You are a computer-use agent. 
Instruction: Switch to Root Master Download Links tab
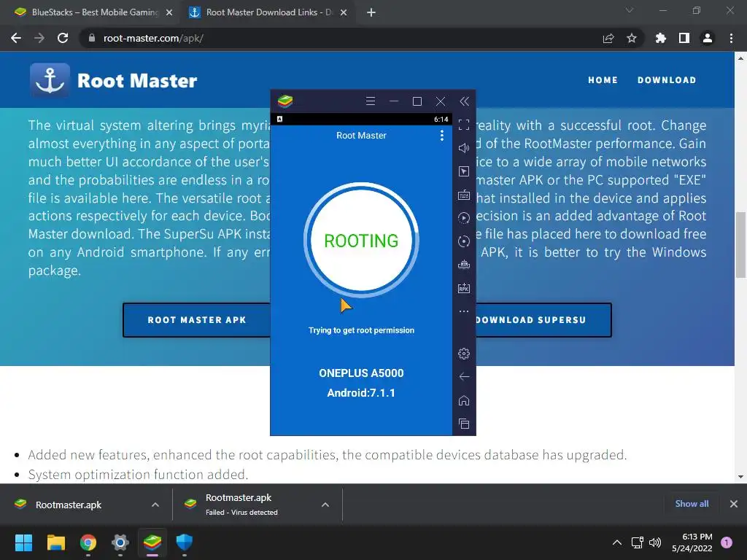(269, 12)
